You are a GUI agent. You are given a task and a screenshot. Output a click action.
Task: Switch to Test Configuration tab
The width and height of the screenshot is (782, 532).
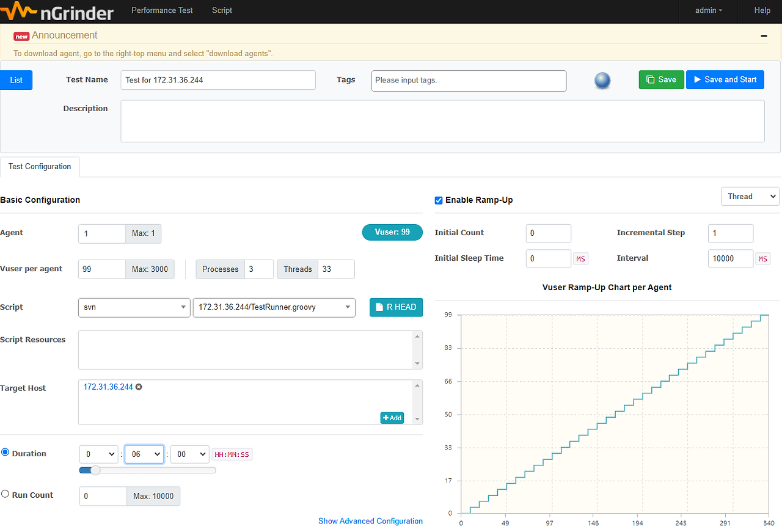tap(40, 166)
